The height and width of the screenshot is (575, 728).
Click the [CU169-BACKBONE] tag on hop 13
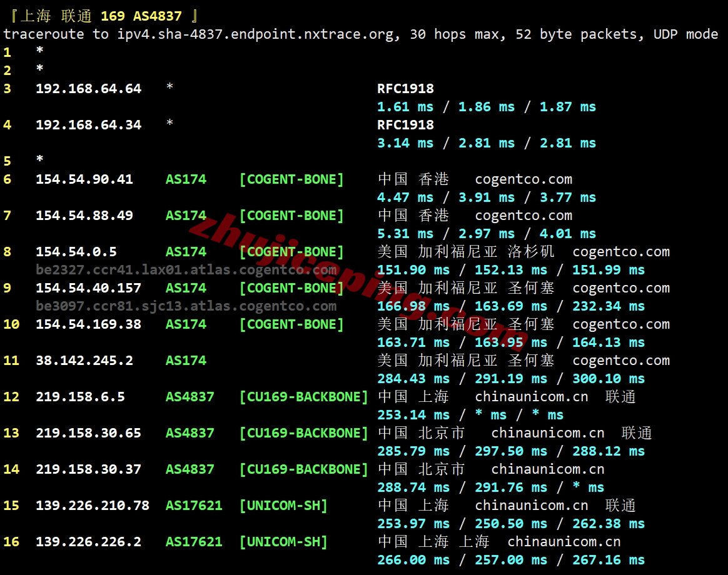coord(303,432)
